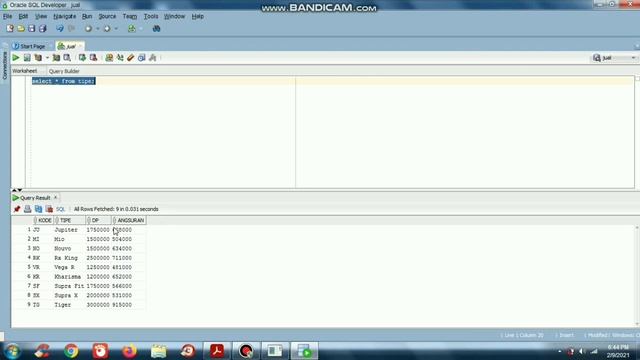Click the Unshared SQL Worksheet icon
Image resolution: width=640 pixels, height=360 pixels.
pyautogui.click(x=109, y=58)
